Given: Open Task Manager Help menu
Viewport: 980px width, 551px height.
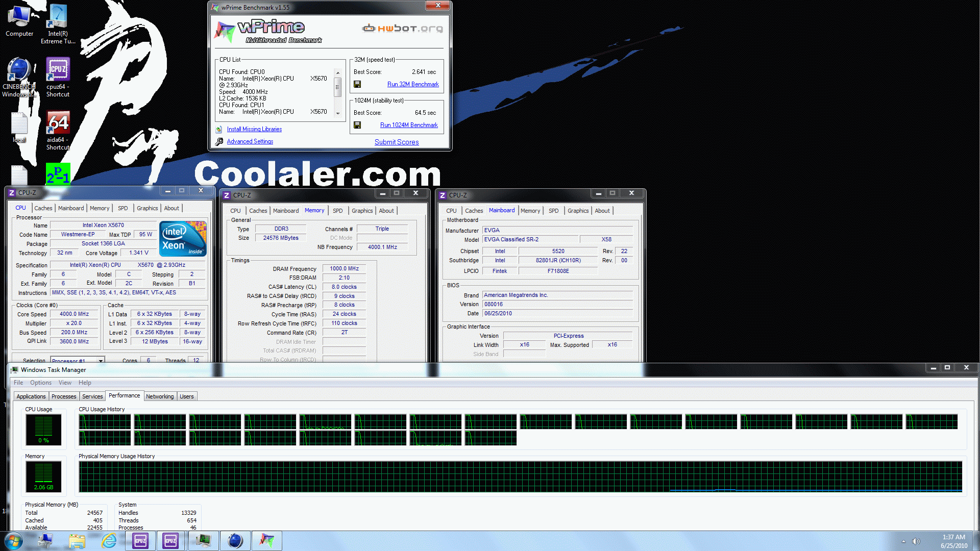Looking at the screenshot, I should point(85,383).
